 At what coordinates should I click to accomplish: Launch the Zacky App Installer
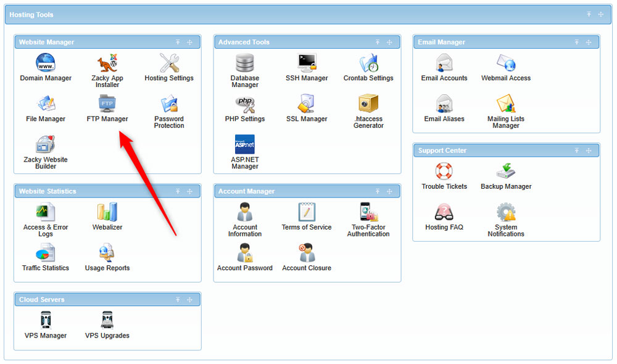click(x=107, y=64)
